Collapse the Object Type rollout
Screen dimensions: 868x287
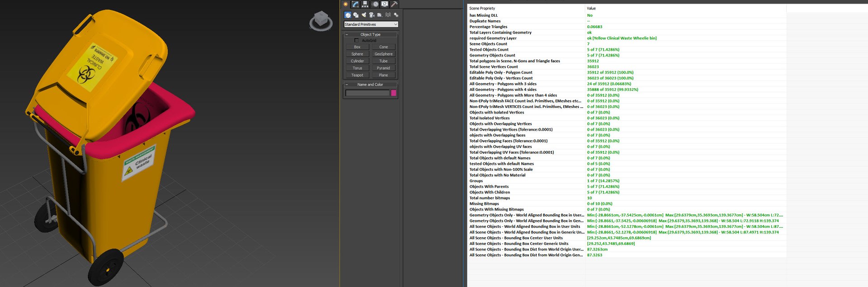(x=370, y=34)
